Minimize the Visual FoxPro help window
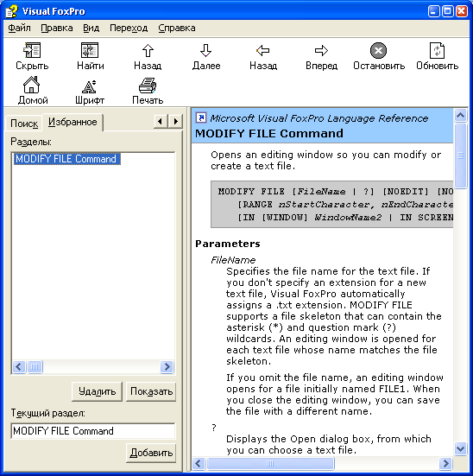 click(x=433, y=11)
